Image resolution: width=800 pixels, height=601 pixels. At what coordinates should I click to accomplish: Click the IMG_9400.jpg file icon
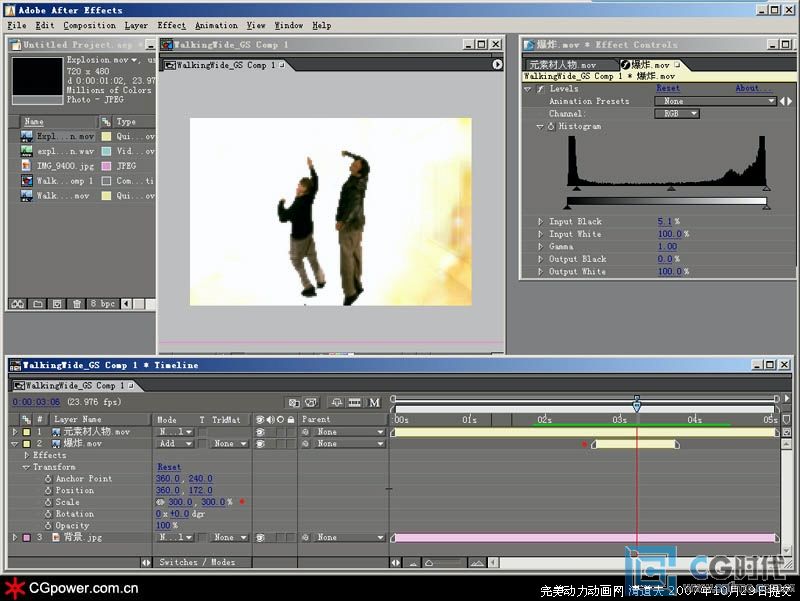pos(27,166)
